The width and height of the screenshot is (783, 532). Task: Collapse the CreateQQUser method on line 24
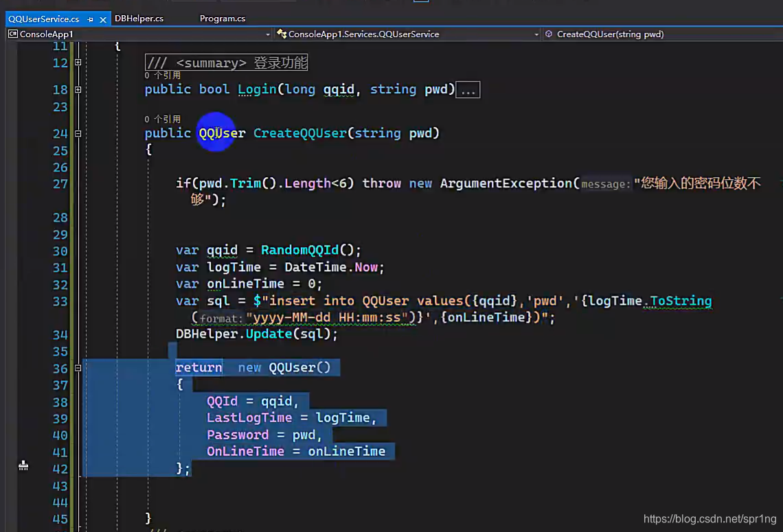(78, 134)
